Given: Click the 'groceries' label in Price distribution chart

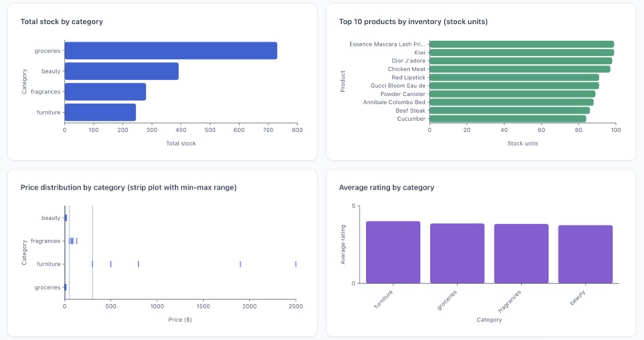Looking at the screenshot, I should pos(47,287).
